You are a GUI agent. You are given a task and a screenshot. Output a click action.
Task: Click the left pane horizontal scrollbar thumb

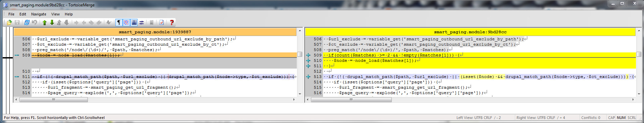point(53,99)
